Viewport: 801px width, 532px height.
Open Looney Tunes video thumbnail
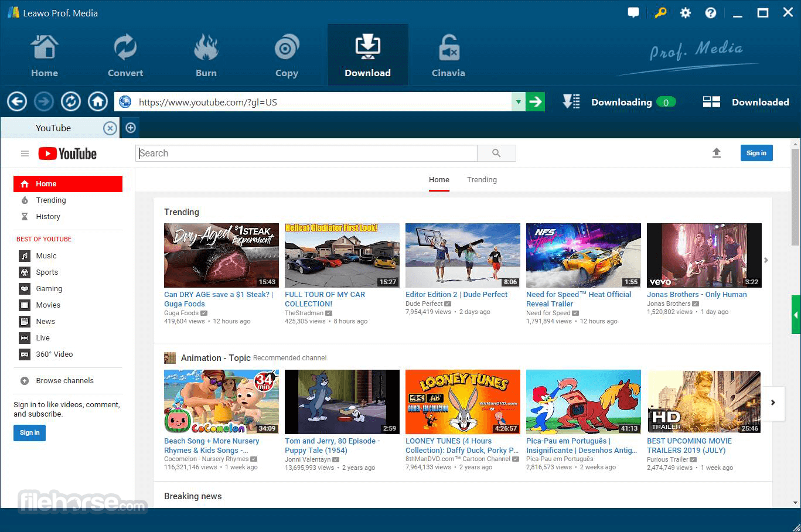point(462,402)
